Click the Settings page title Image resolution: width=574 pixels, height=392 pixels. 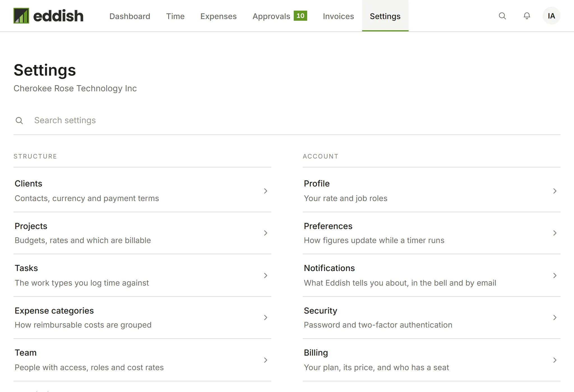pyautogui.click(x=45, y=70)
